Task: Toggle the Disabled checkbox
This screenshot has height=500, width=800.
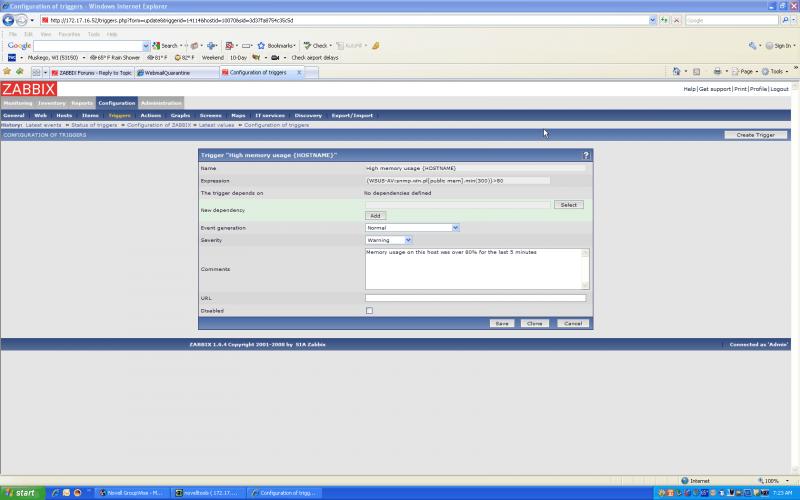Action: (369, 310)
